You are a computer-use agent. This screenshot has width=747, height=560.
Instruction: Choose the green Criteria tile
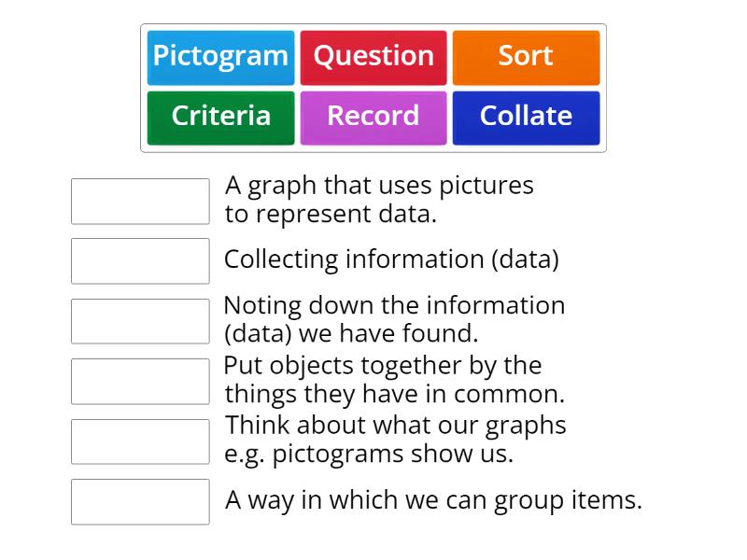220,117
